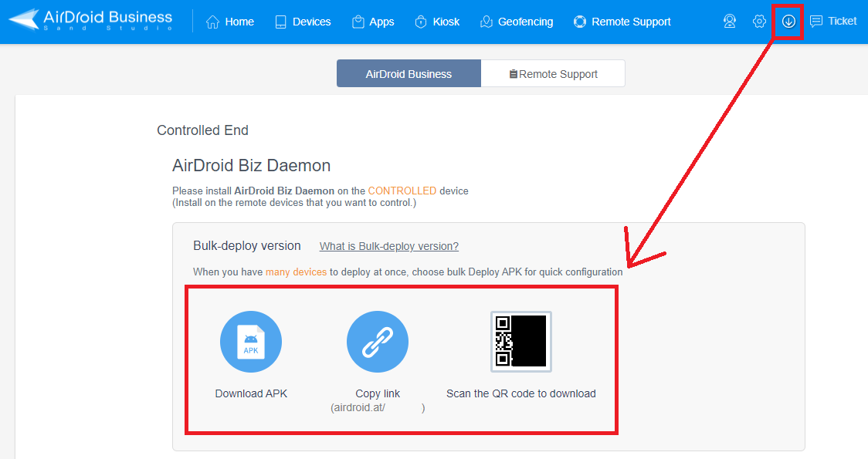Click the Download APK round icon
The height and width of the screenshot is (459, 868).
click(x=251, y=342)
